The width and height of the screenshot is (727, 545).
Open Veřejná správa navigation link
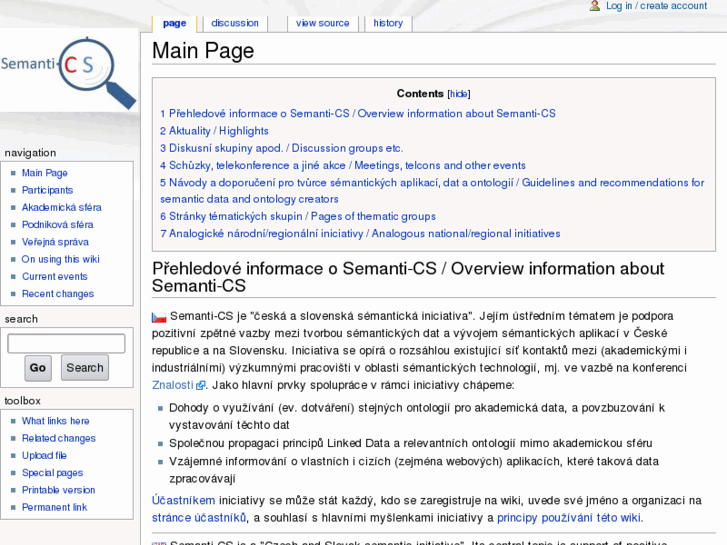[55, 242]
